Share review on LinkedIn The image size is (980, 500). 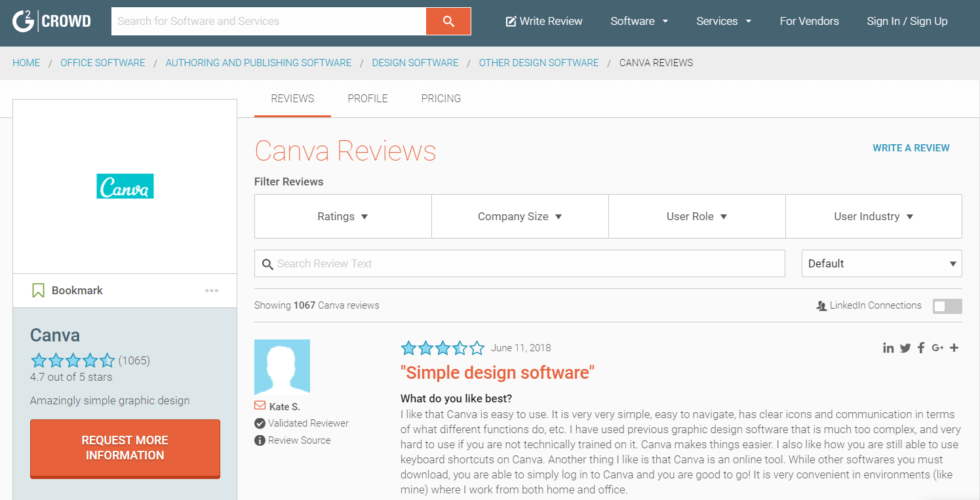click(x=888, y=348)
